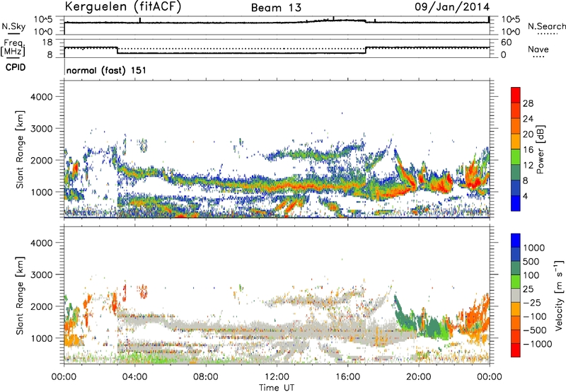
Task: Click the '12:00' time axis label
Action: coord(277,377)
